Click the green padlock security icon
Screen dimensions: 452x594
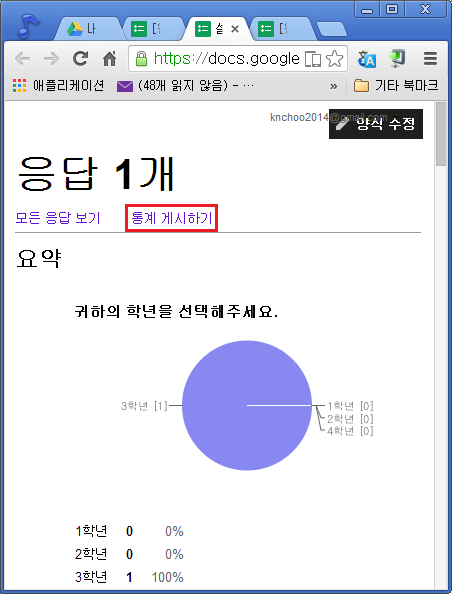click(x=141, y=59)
